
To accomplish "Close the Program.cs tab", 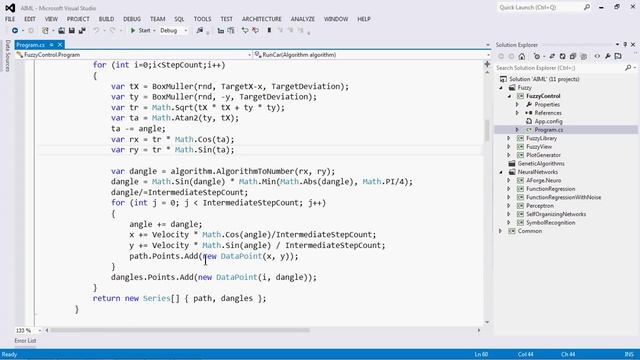I will tap(60, 45).
